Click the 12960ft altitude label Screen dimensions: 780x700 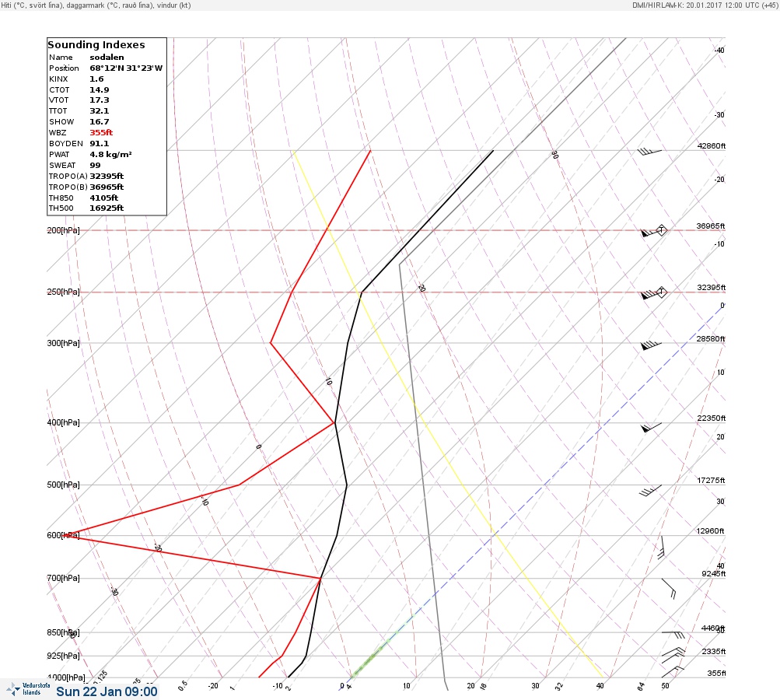[710, 531]
